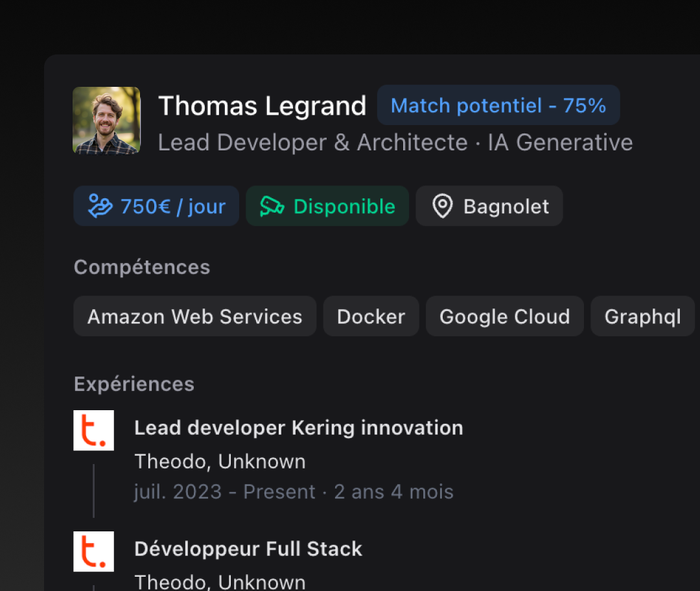Click the Thomas Legrand name heading
The width and height of the screenshot is (700, 591).
262,106
